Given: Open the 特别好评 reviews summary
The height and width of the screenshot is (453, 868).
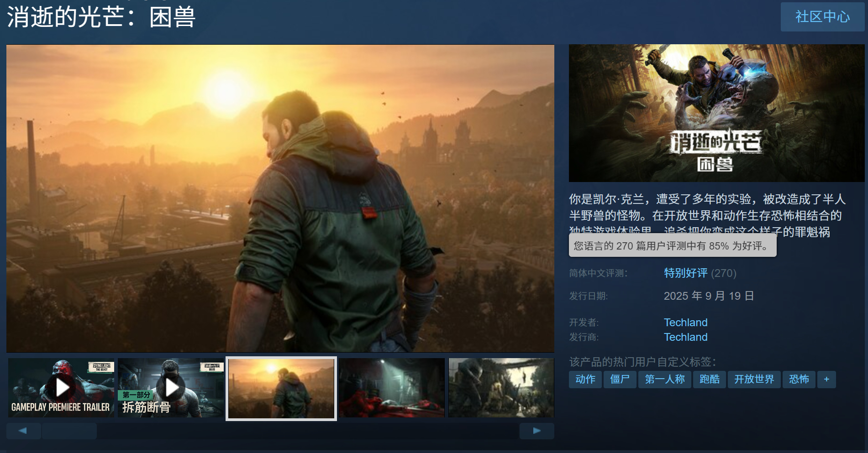Looking at the screenshot, I should point(685,273).
